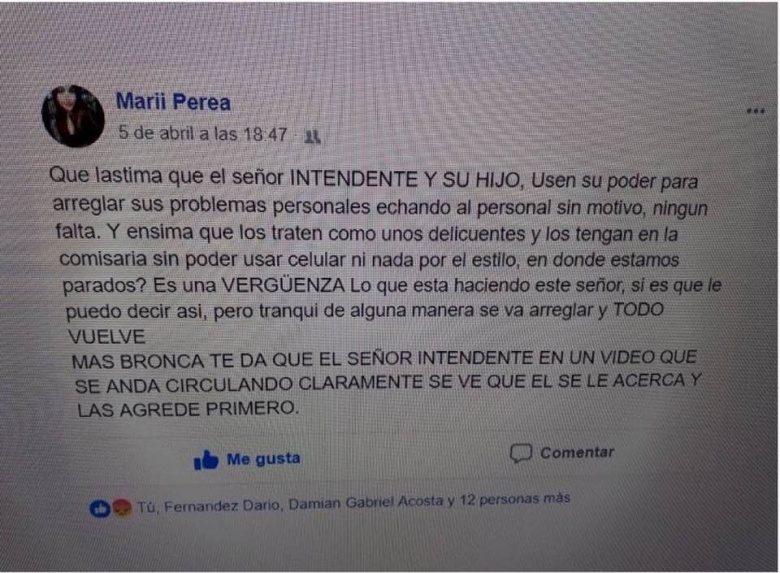
Task: Open the 5 de abril timestamp link
Action: 202,133
